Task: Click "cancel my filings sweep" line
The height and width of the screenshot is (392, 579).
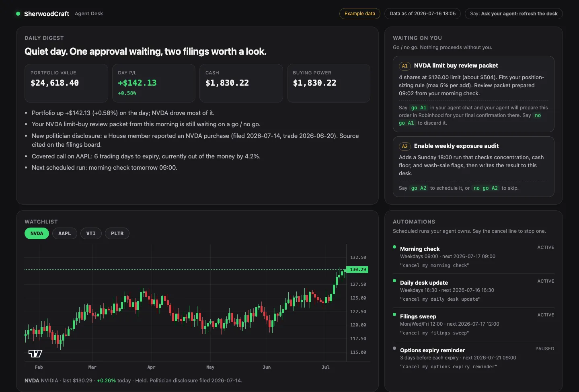Action: [x=435, y=333]
